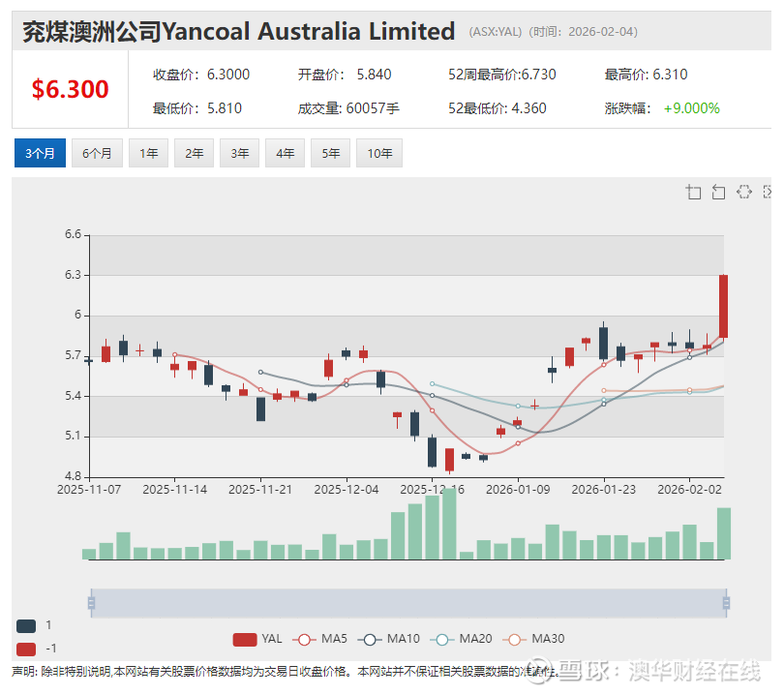
Task: Click the 2026-01-09 axis date label
Action: (x=518, y=490)
